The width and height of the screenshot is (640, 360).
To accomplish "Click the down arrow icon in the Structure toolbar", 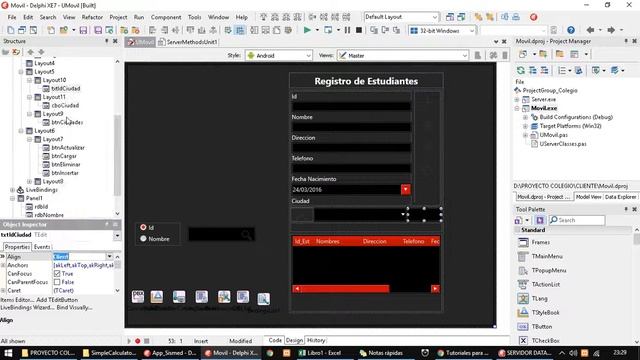I will click(x=41, y=52).
